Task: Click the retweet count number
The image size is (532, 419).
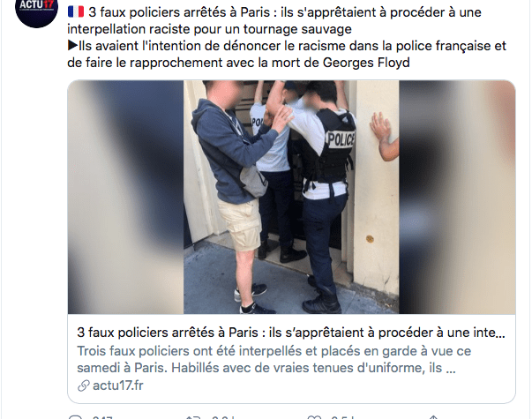Action: point(223,417)
